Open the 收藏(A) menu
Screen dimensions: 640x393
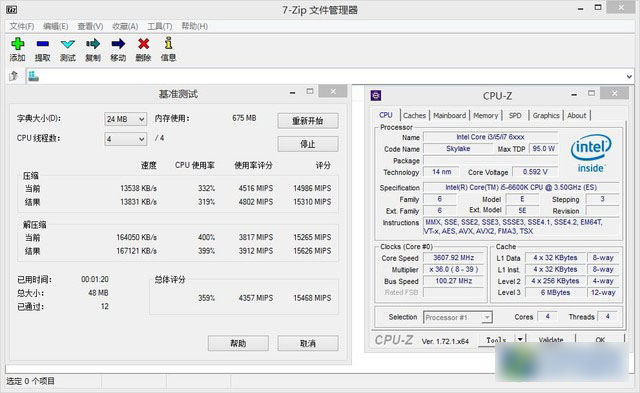(x=125, y=27)
